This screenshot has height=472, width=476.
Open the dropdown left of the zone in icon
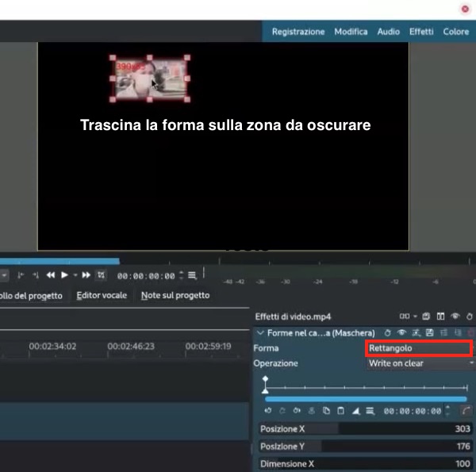[4, 275]
